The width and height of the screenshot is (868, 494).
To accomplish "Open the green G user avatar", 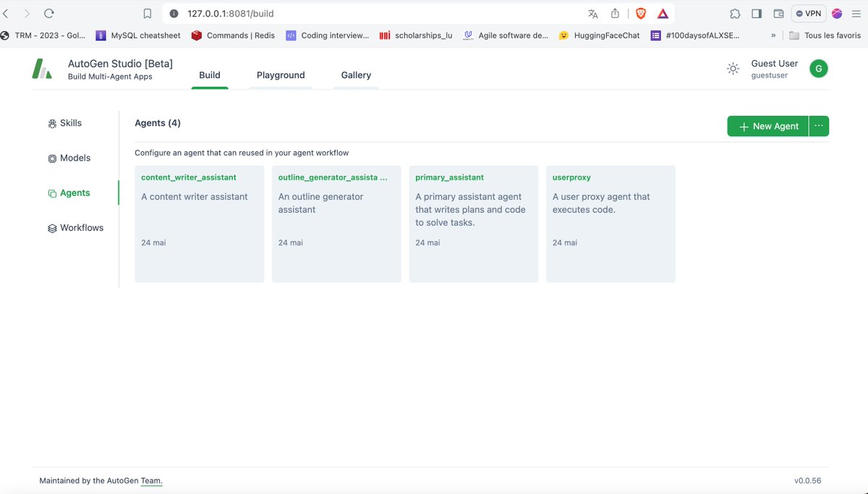I will tap(819, 69).
